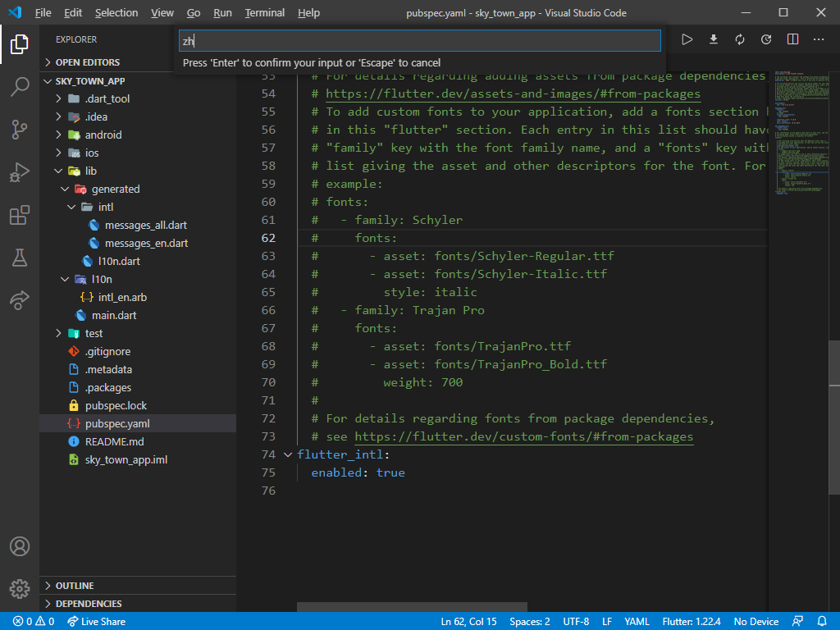Collapse the generated folder
Viewport: 840px width, 630px height.
[138, 189]
